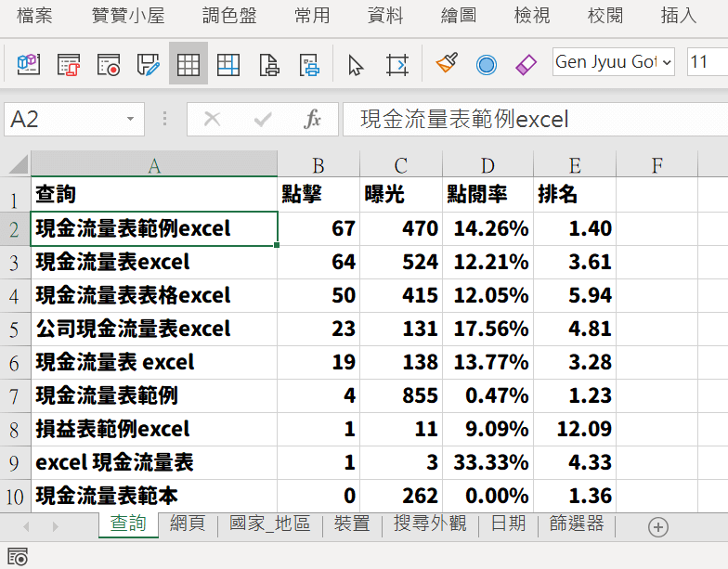The image size is (728, 569).
Task: Click cell 損益表範例excel
Action: (x=154, y=429)
